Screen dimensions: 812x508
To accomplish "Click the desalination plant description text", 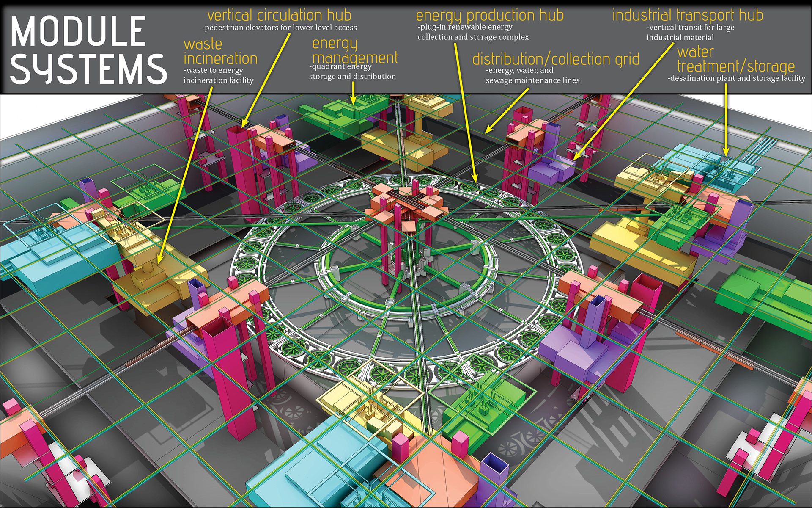I will coord(736,78).
